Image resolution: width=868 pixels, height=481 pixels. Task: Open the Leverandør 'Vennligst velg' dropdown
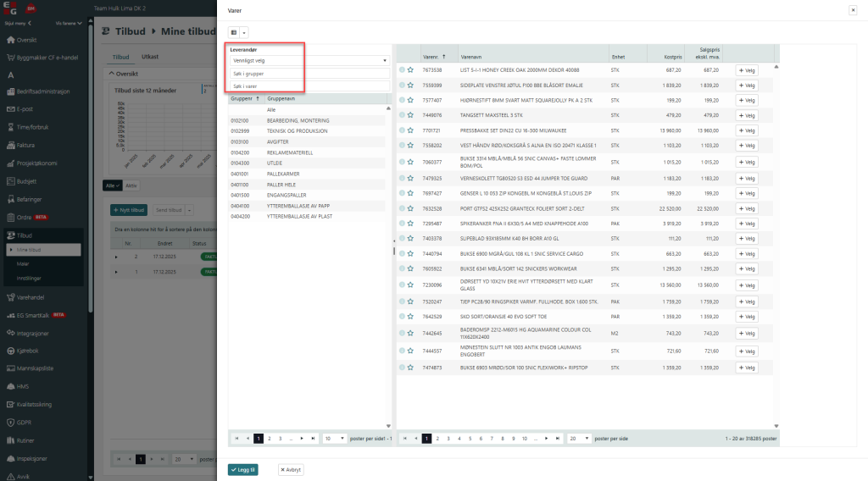[309, 61]
